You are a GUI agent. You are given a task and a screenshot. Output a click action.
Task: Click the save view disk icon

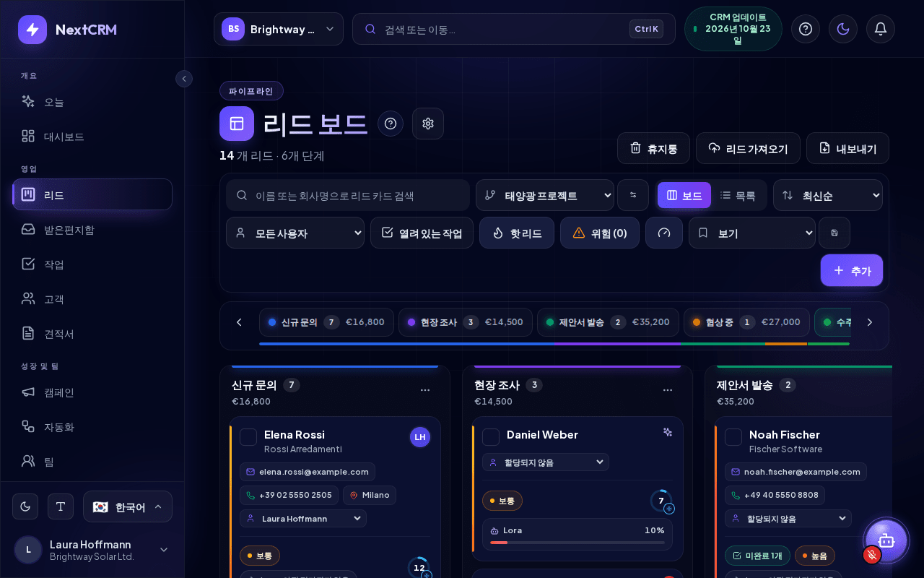coord(834,233)
